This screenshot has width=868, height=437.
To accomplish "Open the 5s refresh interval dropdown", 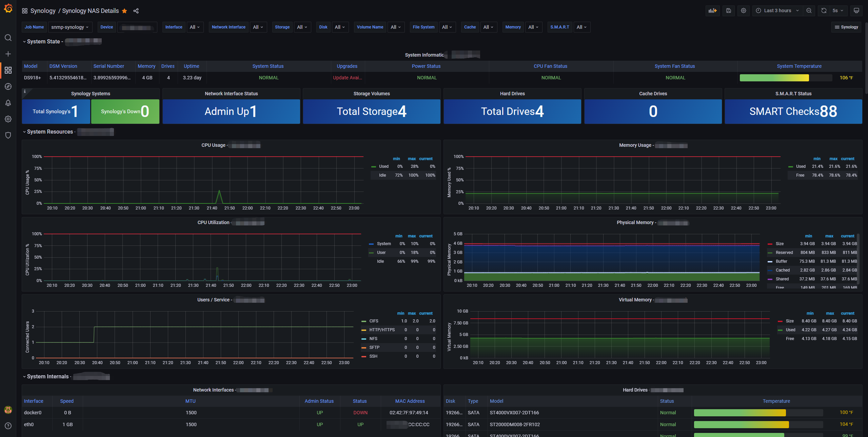I will 838,11.
